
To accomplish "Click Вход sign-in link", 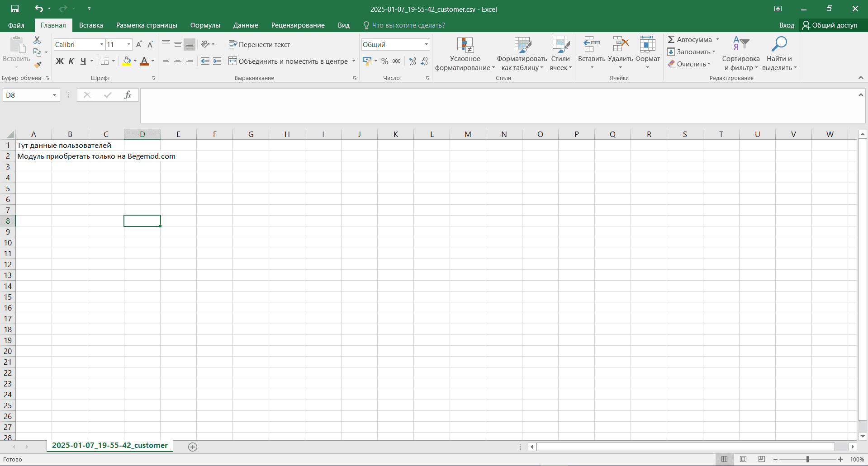I will click(787, 25).
